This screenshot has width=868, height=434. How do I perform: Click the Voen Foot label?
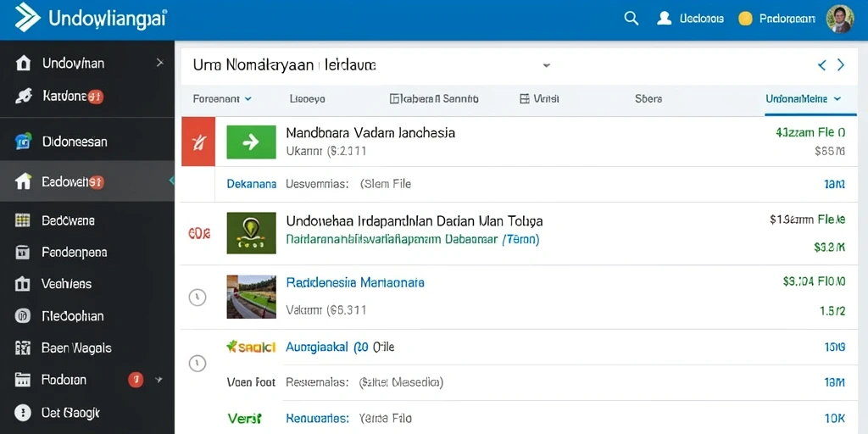click(x=251, y=382)
